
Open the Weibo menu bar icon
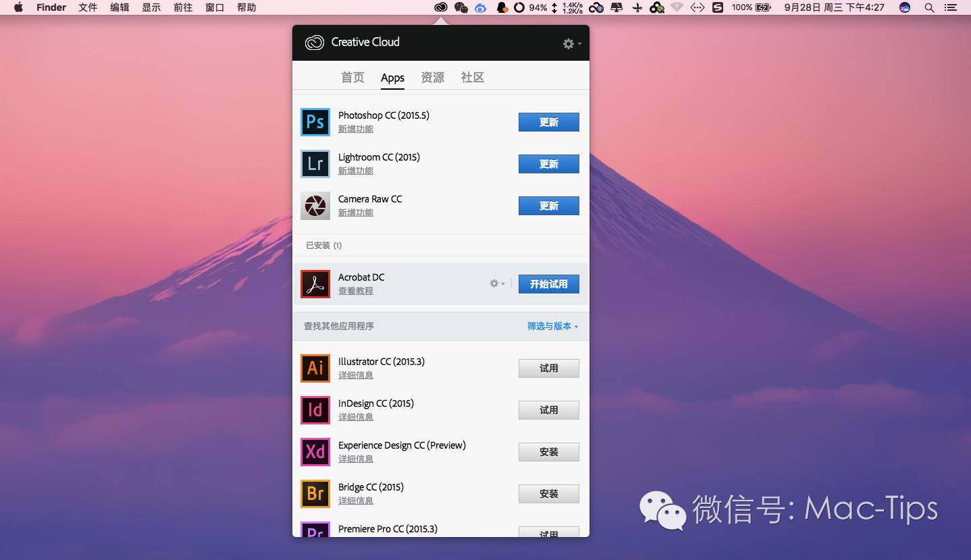480,7
